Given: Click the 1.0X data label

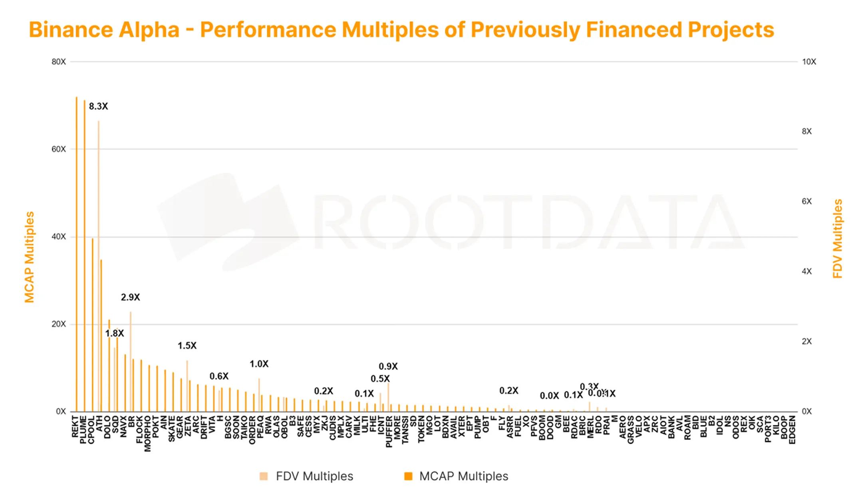Looking at the screenshot, I should tap(259, 364).
